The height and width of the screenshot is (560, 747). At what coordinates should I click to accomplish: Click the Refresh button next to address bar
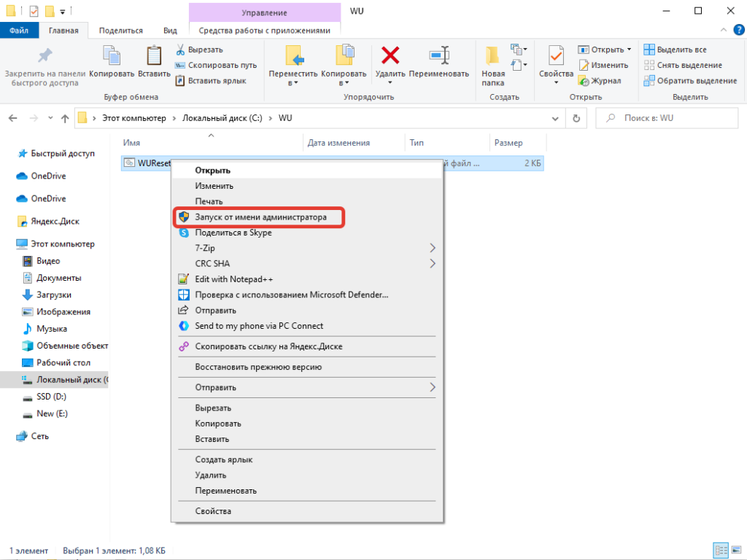576,118
